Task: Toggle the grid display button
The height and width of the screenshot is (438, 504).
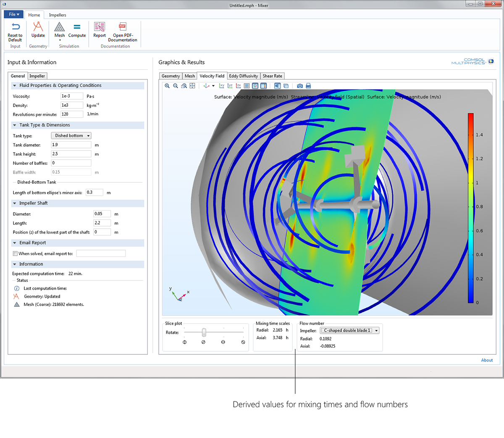Action: coord(247,86)
